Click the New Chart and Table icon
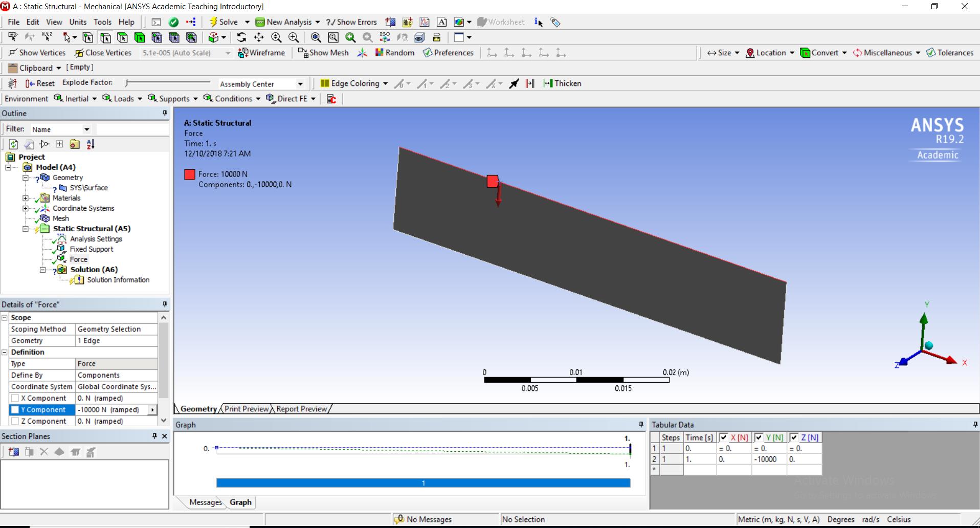 coord(424,22)
